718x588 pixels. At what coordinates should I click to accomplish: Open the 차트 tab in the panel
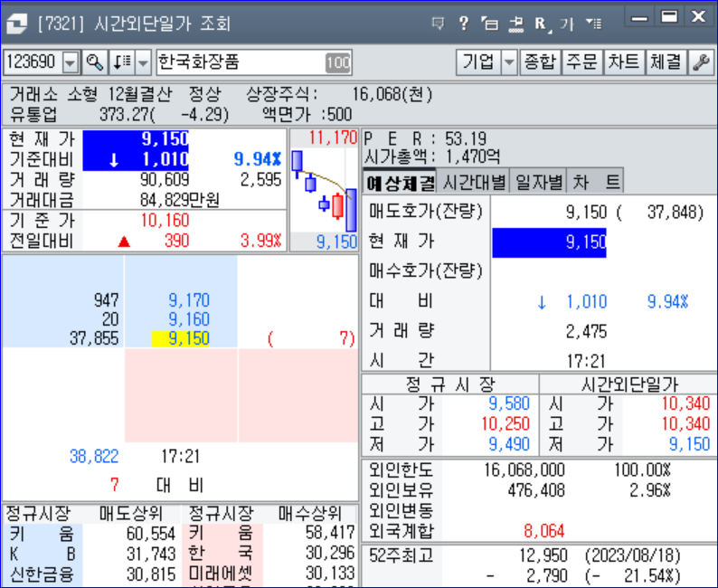[597, 182]
